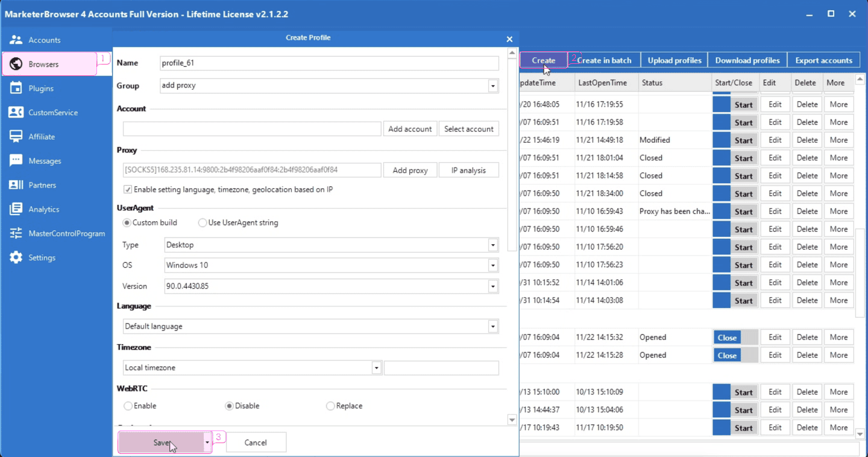Sort by LastOpenTime column header

pyautogui.click(x=602, y=83)
